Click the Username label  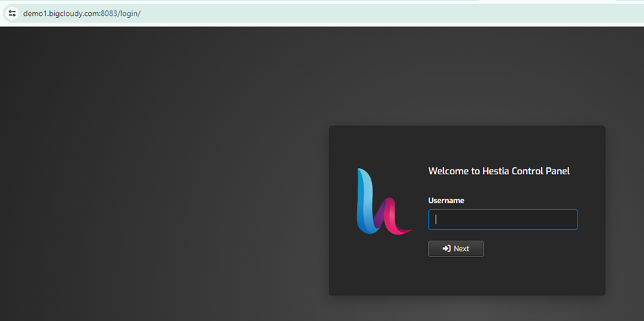click(446, 200)
